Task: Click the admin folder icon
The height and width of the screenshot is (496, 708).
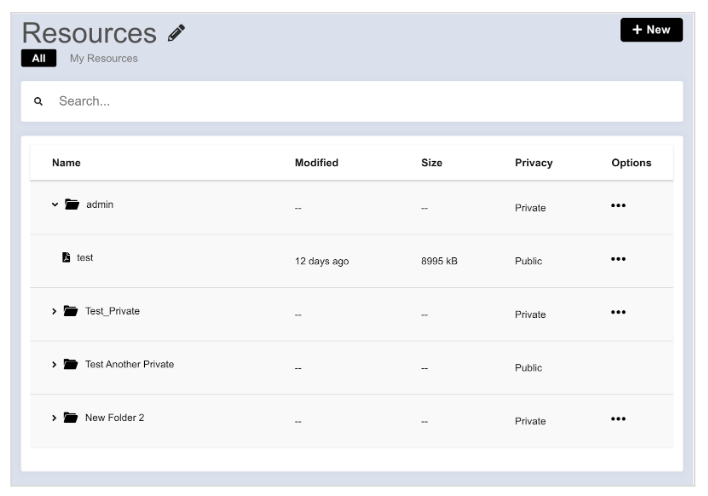Action: pos(72,204)
